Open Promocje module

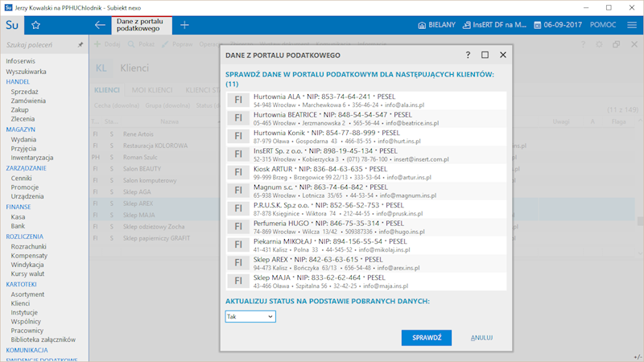pos(25,187)
